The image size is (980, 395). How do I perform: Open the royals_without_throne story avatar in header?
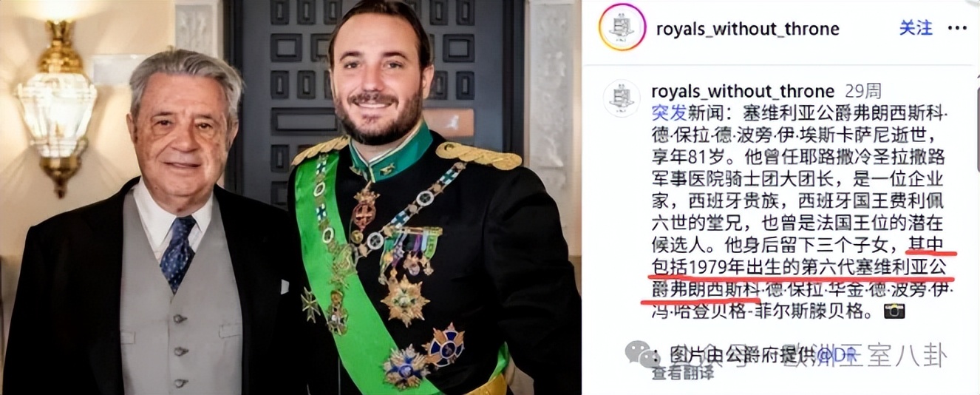pyautogui.click(x=622, y=28)
